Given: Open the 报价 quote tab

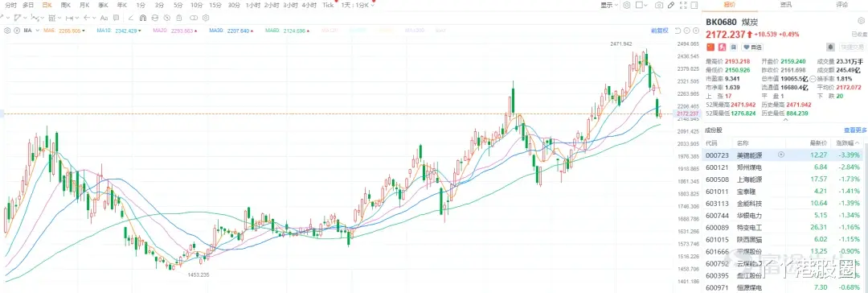Looking at the screenshot, I should point(730,5).
